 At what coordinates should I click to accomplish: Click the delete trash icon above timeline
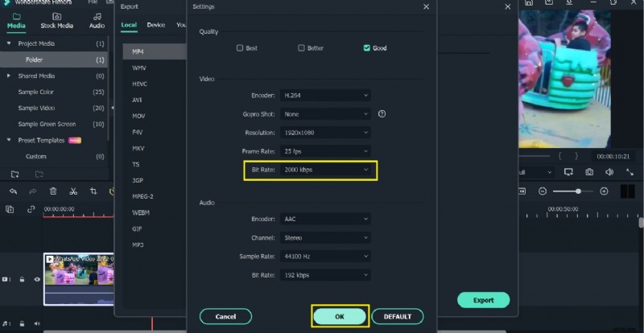(x=53, y=191)
